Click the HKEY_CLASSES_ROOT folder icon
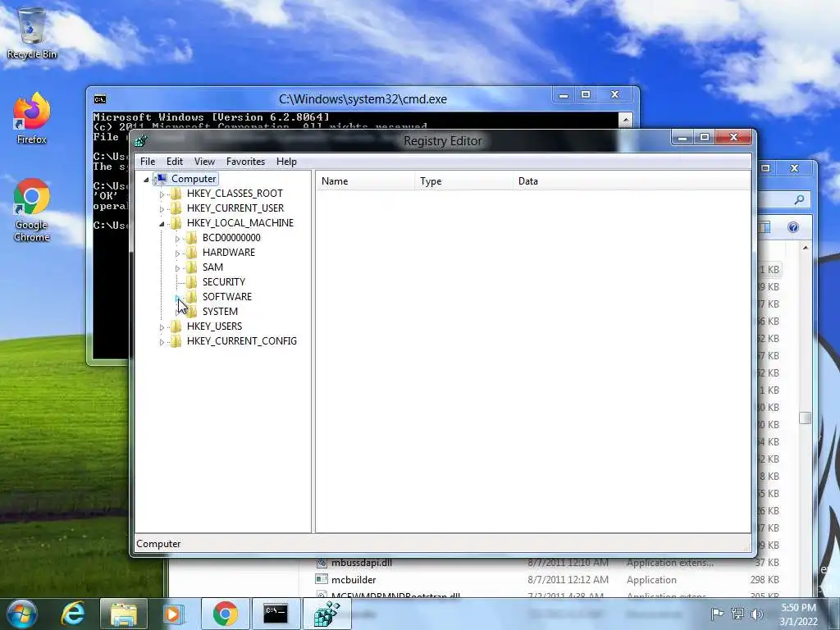 coord(176,194)
